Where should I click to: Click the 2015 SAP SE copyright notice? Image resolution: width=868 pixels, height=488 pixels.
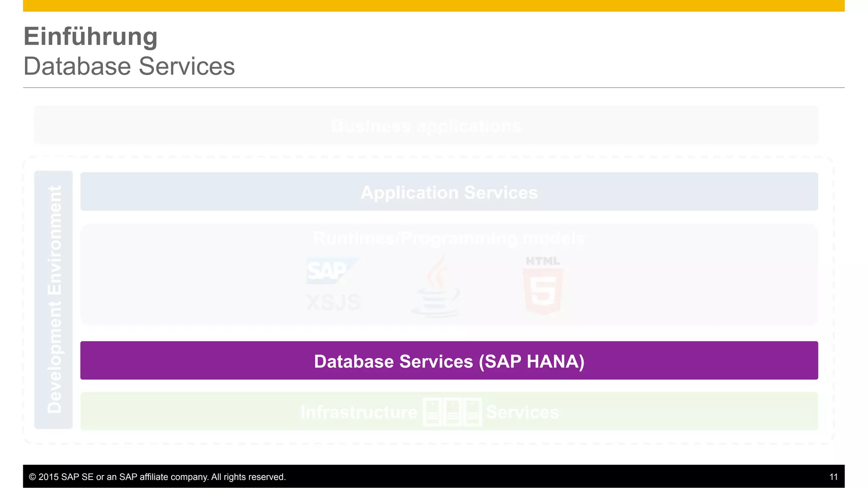tap(157, 477)
